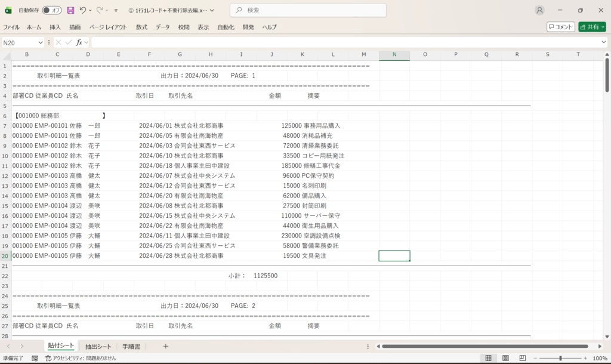Add a new sheet with the plus icon
Screen dimensions: 611x364
166,346
